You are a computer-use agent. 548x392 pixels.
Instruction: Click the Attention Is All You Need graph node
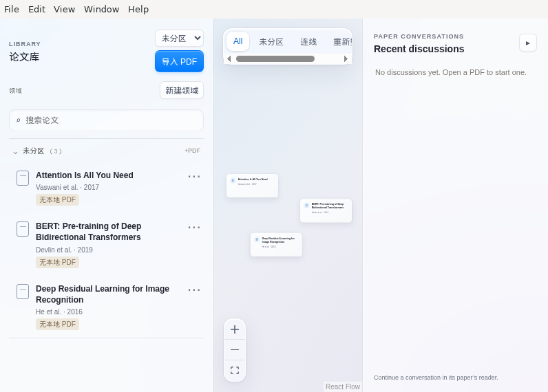point(253,186)
